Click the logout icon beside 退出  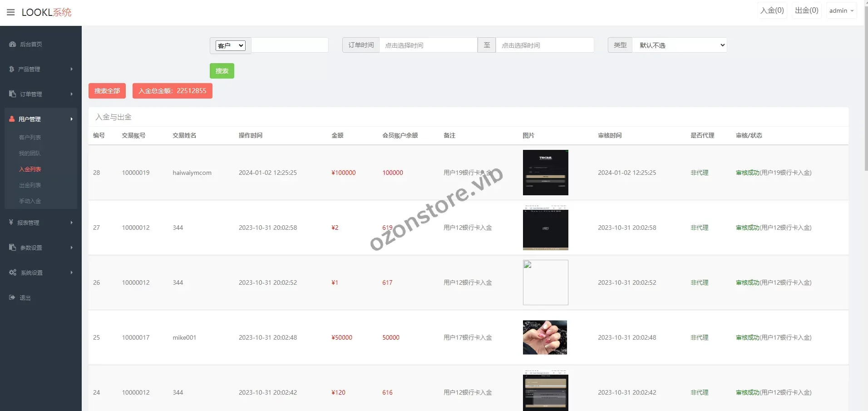click(12, 297)
